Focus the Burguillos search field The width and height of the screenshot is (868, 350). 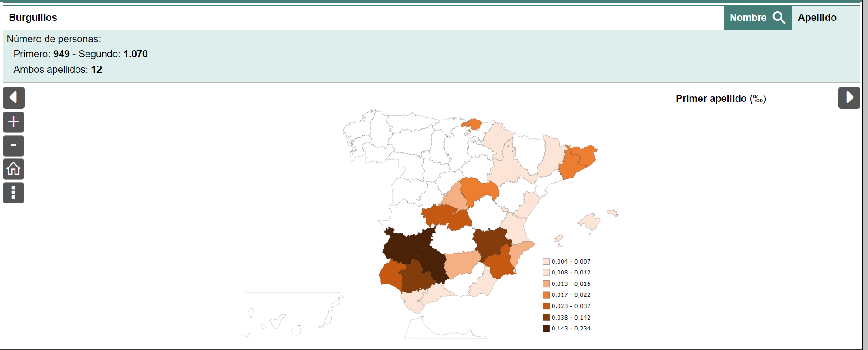[x=363, y=18]
